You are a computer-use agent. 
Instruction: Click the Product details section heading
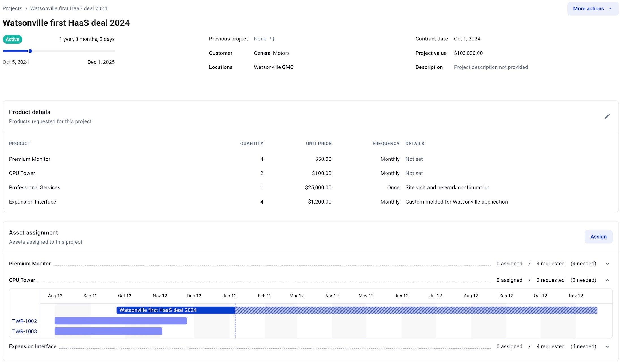tap(29, 112)
